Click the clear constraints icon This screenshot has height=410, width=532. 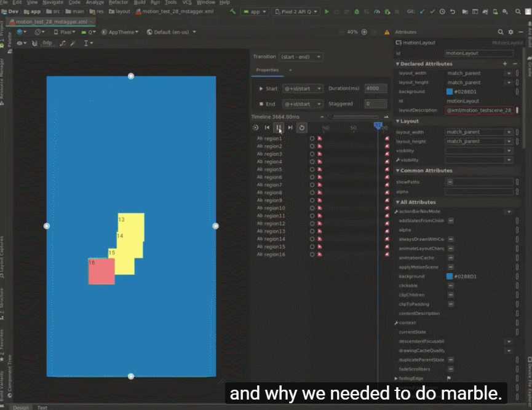tap(63, 43)
